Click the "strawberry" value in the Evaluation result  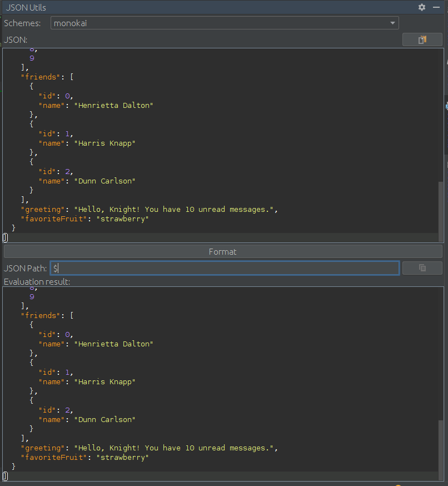pos(123,458)
